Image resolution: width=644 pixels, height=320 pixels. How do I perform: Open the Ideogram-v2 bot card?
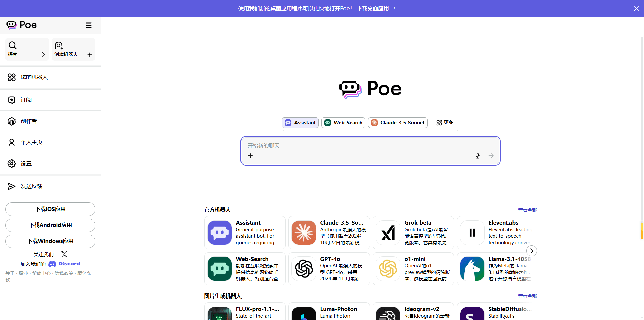413,311
